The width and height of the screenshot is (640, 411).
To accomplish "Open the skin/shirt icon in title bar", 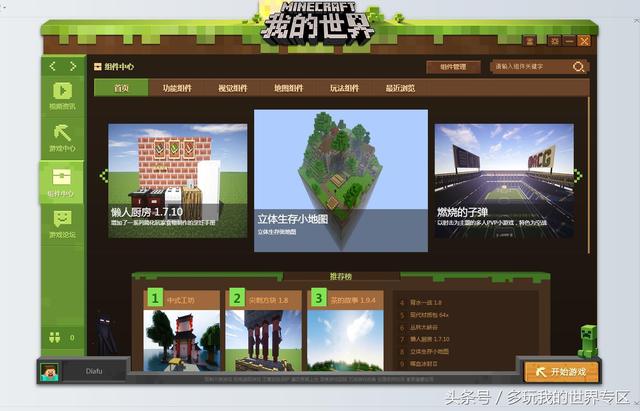I will 530,41.
